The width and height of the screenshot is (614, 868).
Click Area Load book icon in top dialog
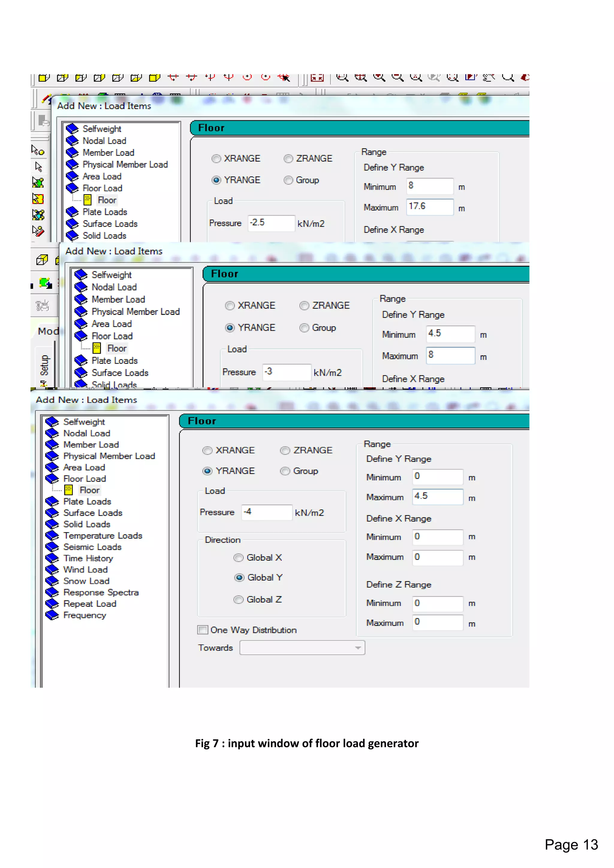tap(72, 176)
